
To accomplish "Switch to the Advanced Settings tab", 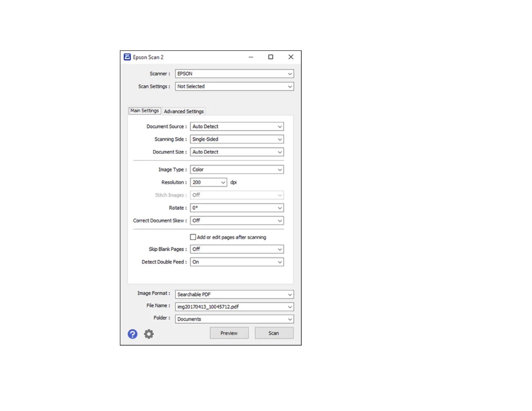I will pyautogui.click(x=184, y=111).
